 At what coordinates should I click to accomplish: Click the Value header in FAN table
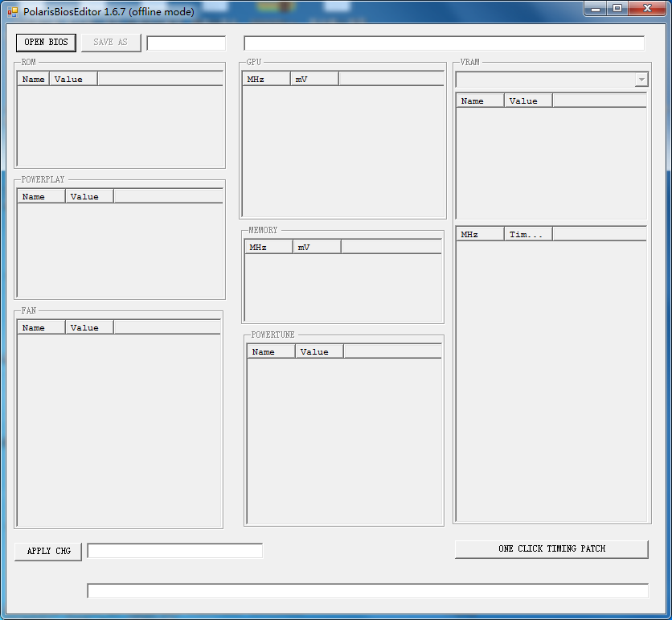coord(88,327)
